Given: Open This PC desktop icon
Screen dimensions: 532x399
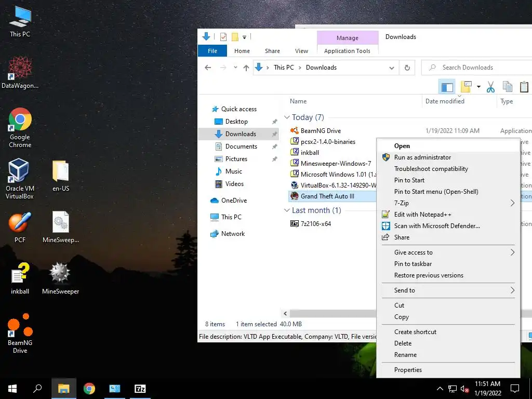Looking at the screenshot, I should [20, 22].
